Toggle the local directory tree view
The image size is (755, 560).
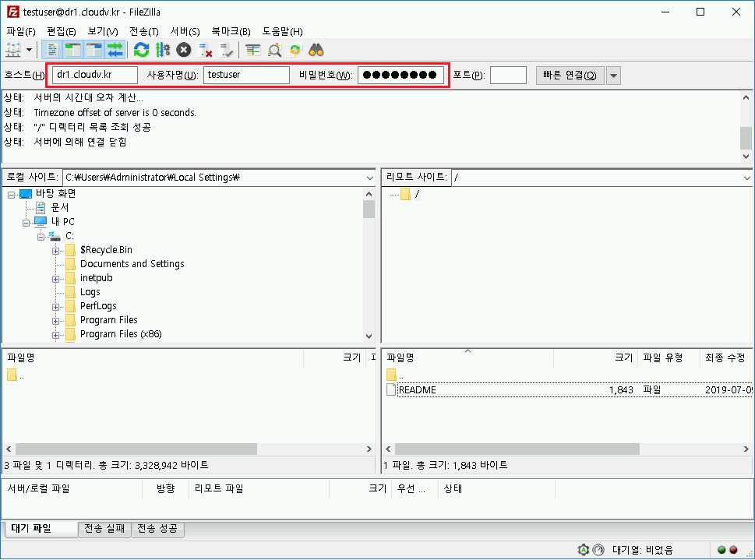[x=73, y=50]
